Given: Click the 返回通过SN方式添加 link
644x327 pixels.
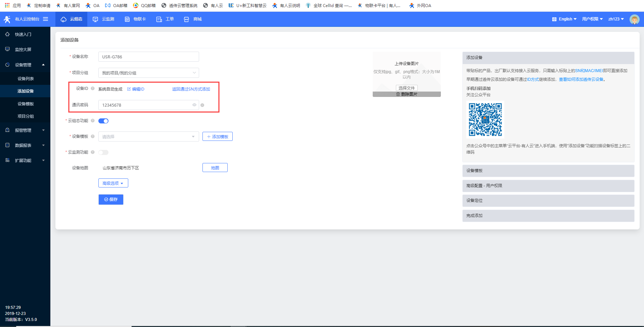Looking at the screenshot, I should tap(191, 89).
